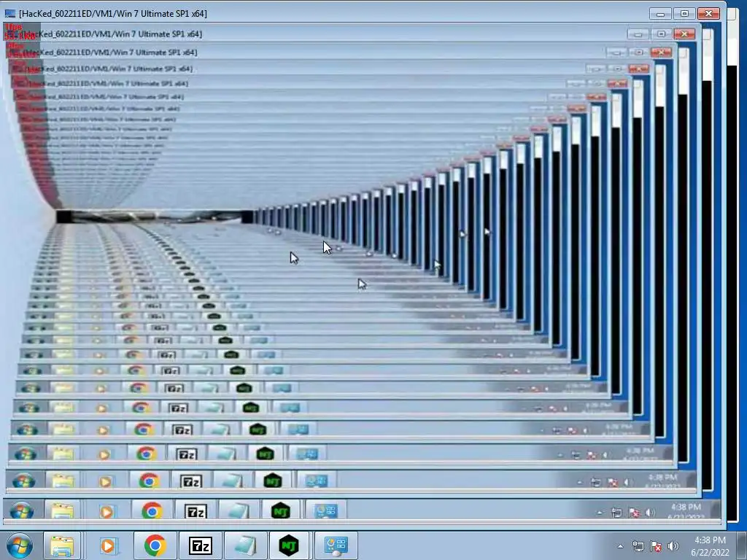Close the outermost HacKed remote window
The width and height of the screenshot is (747, 560).
click(x=709, y=14)
